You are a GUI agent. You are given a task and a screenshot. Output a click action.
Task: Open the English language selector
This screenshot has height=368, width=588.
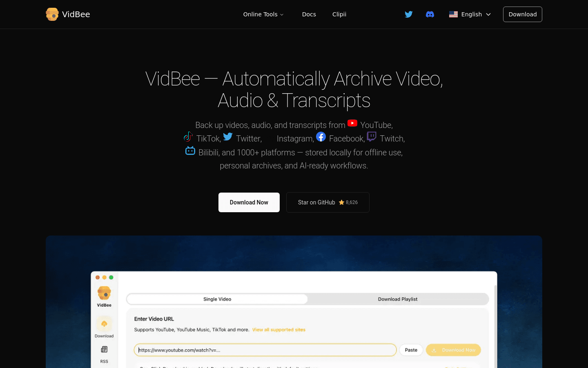tap(470, 14)
